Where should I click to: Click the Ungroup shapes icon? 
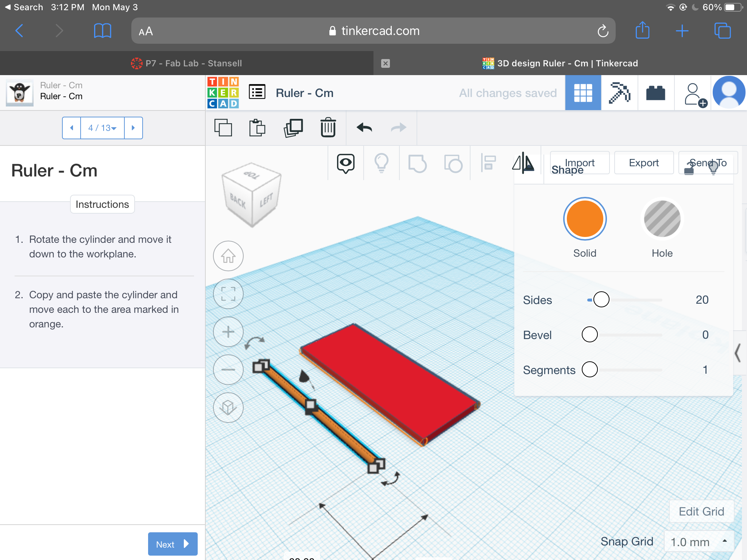click(453, 163)
